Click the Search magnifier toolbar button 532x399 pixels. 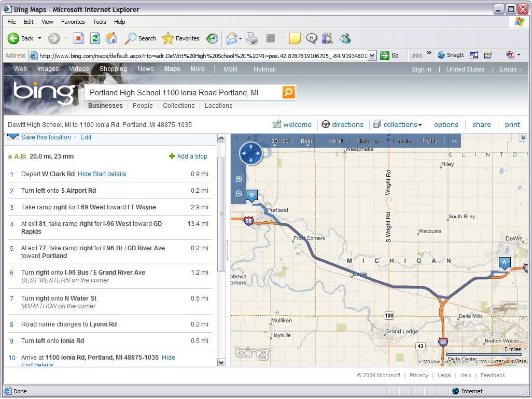coord(140,38)
